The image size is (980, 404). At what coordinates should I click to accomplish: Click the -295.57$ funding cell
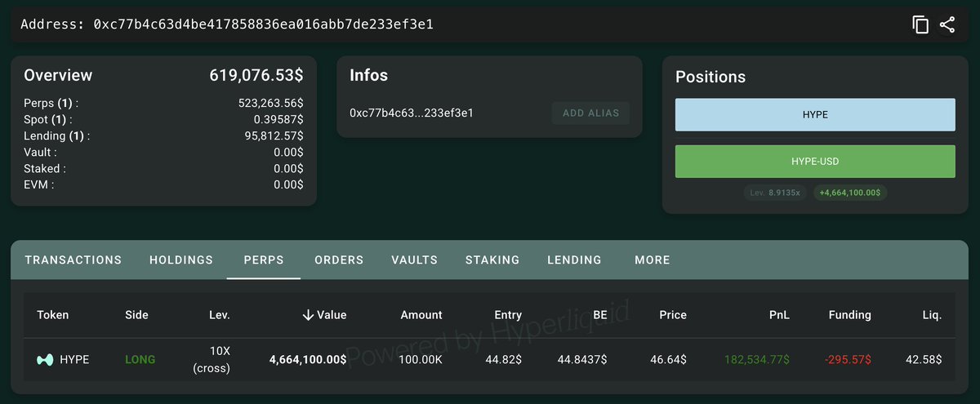[x=847, y=360]
